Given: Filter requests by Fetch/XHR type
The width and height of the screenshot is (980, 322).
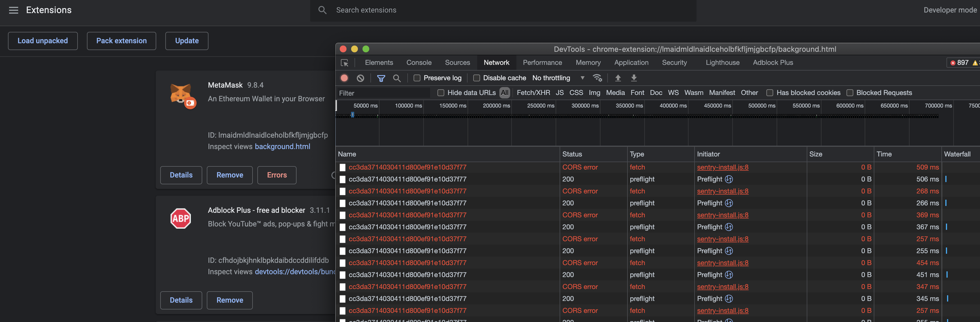Looking at the screenshot, I should coord(533,93).
